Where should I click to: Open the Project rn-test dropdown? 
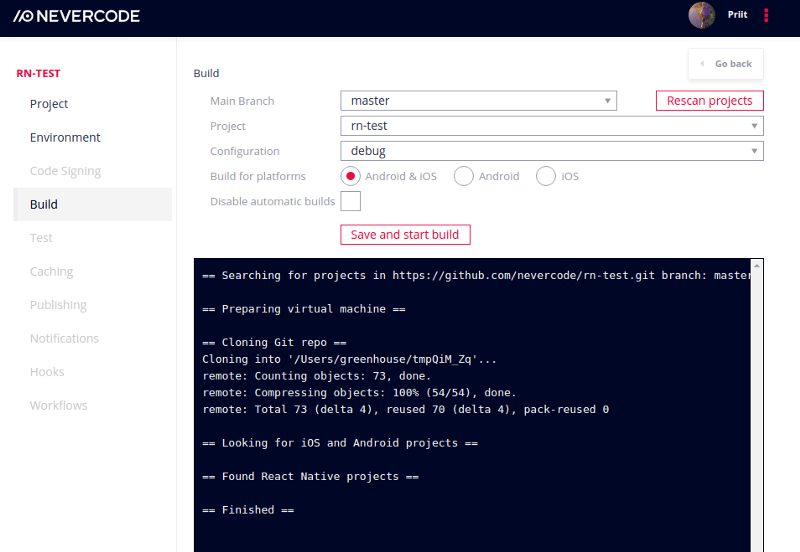coord(552,126)
